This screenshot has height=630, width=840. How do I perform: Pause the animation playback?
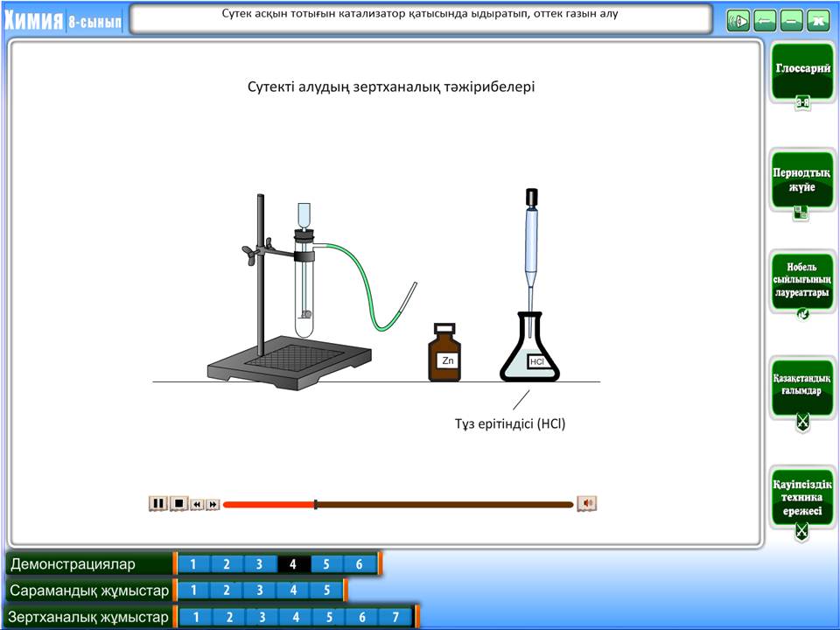click(x=158, y=504)
